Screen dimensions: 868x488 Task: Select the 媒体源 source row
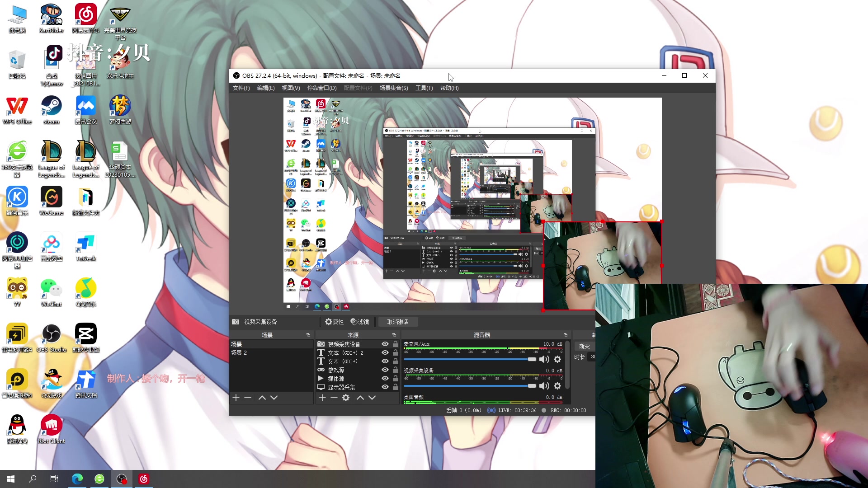point(357,379)
